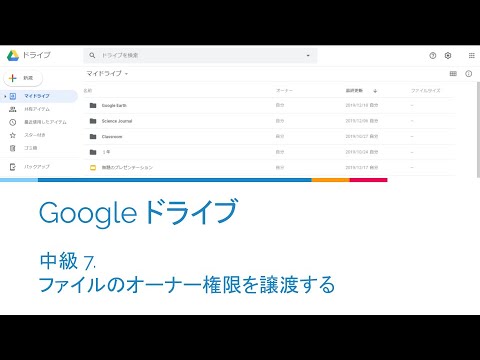480x360 pixels.
Task: Click the 2019/12/09 modified date cell
Action: (x=362, y=121)
